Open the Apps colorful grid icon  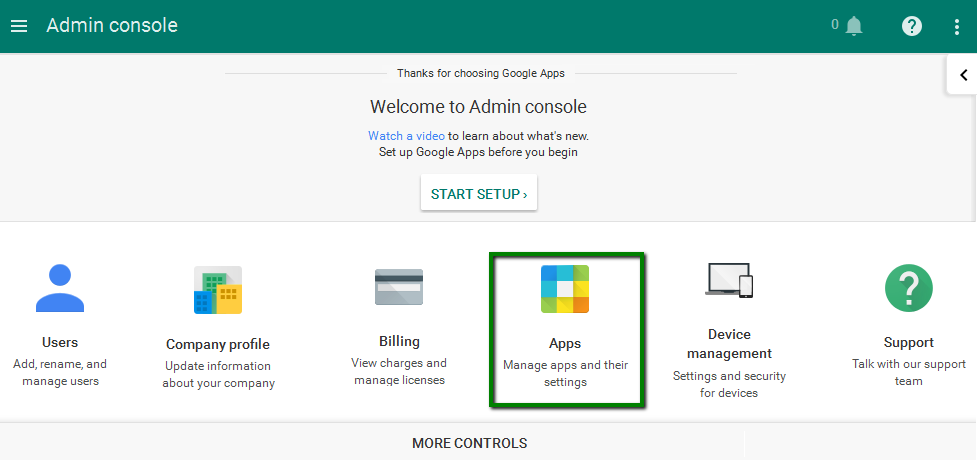(565, 289)
